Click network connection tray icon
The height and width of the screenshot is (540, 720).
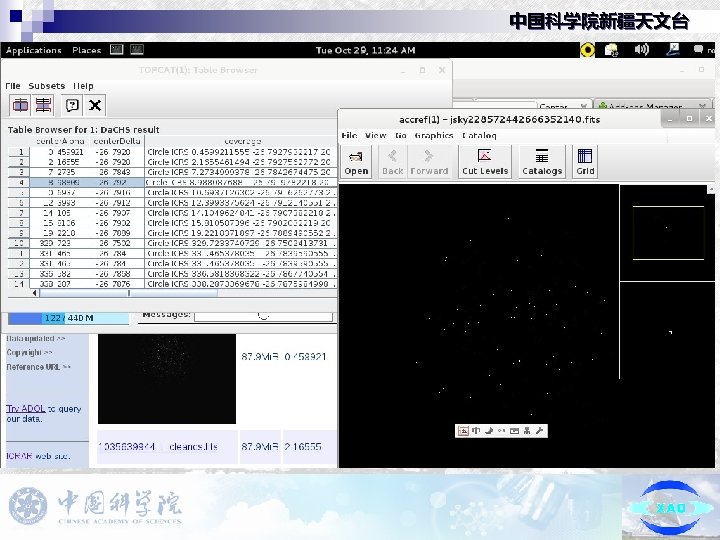pos(673,49)
